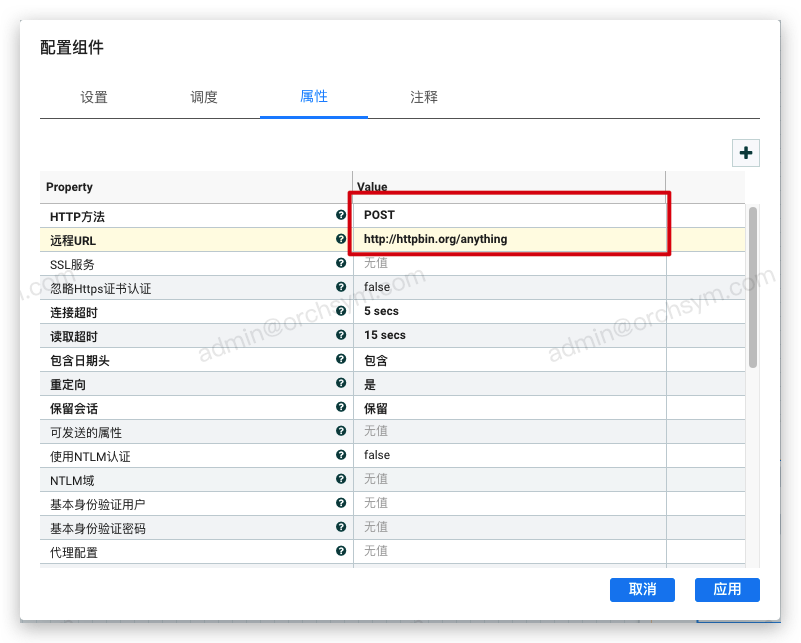The image size is (801, 643).
Task: Switch to the 注释 tab
Action: pyautogui.click(x=424, y=97)
